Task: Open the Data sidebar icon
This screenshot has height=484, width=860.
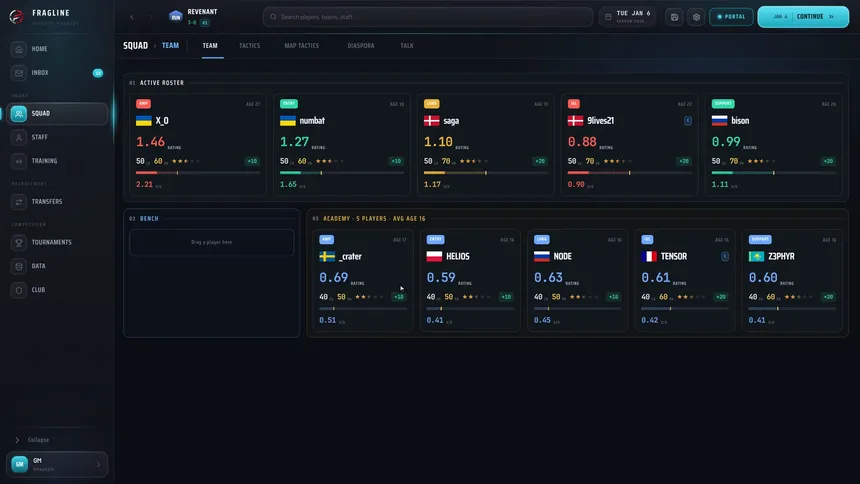Action: click(19, 266)
